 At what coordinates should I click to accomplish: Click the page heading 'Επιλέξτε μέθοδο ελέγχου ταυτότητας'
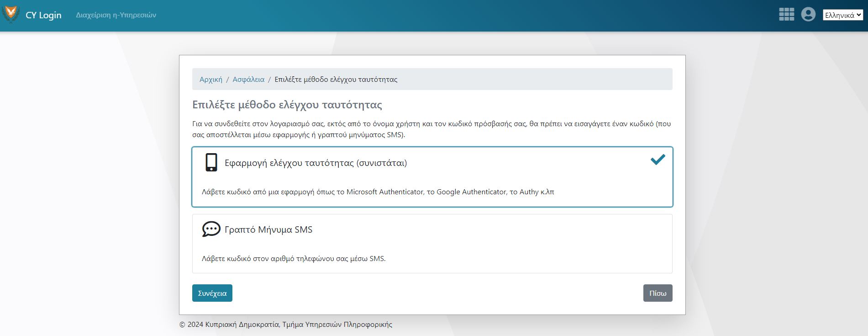coord(287,105)
